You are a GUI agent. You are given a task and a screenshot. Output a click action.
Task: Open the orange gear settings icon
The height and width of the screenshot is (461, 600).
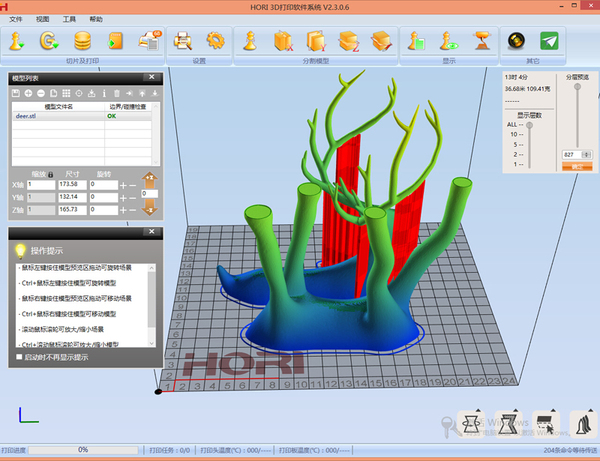coord(215,41)
